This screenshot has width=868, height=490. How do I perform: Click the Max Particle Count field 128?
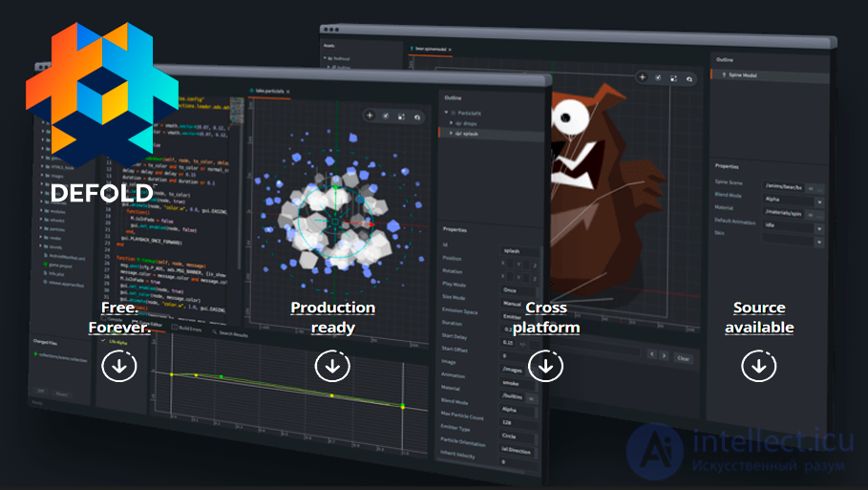519,422
